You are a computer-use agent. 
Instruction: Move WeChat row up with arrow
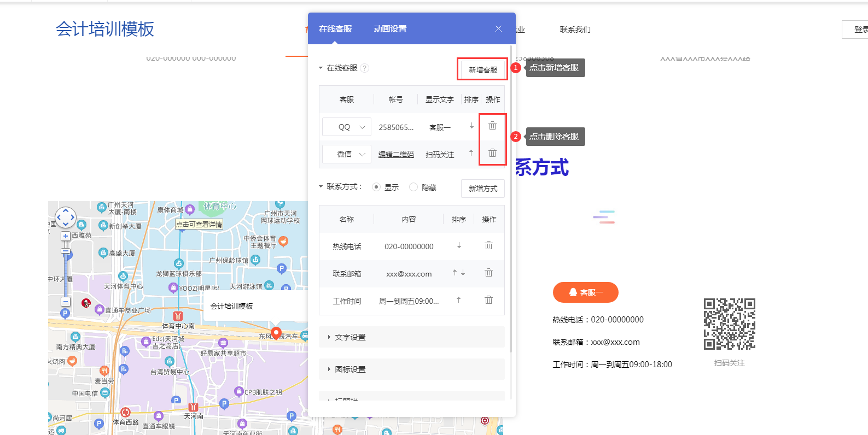pos(471,153)
